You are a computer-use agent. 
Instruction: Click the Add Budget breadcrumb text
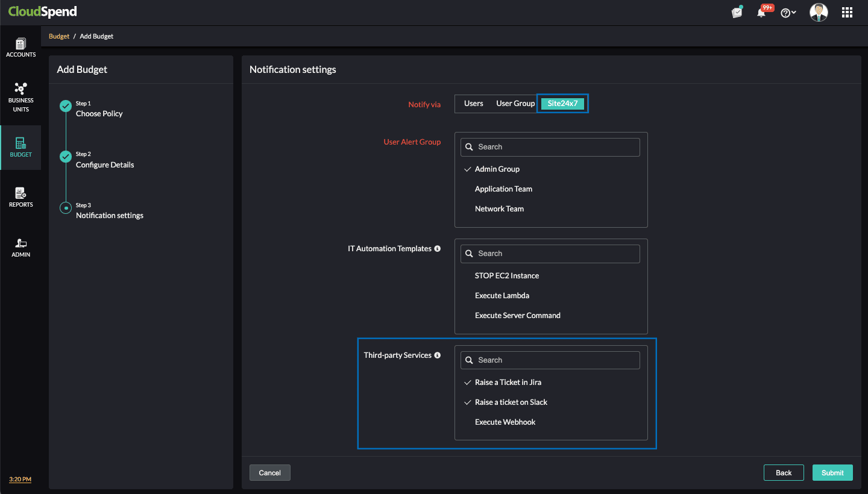tap(96, 36)
